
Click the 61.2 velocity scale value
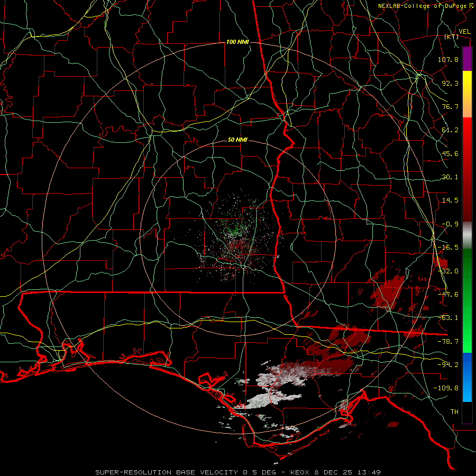tap(450, 130)
